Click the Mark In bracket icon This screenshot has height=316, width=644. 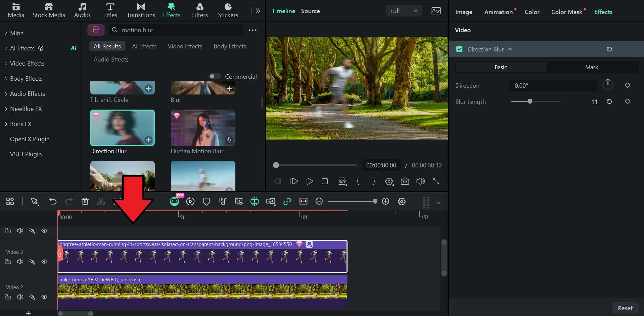pos(358,182)
